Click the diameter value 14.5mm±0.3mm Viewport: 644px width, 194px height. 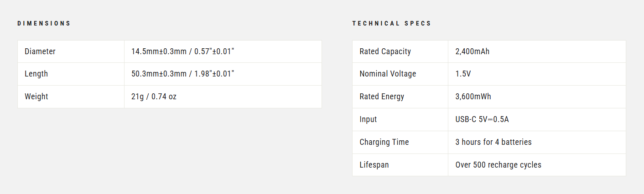[159, 51]
